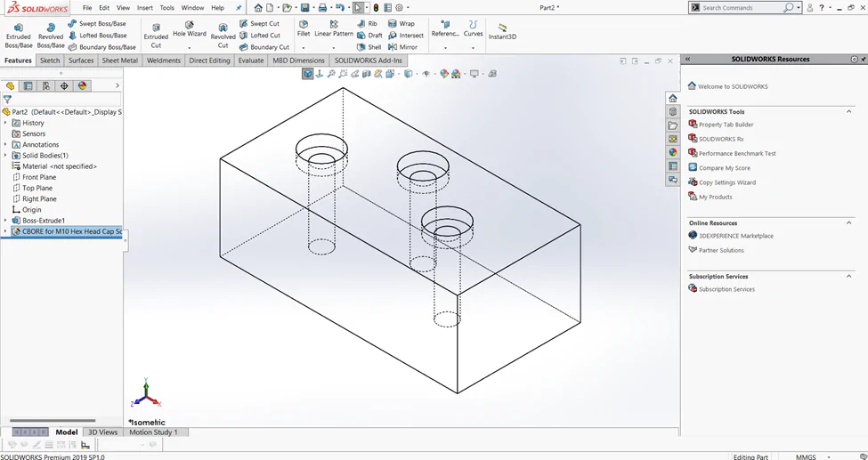Screen dimensions: 868x460
Task: Select the Swept Cut tool
Action: pos(259,24)
